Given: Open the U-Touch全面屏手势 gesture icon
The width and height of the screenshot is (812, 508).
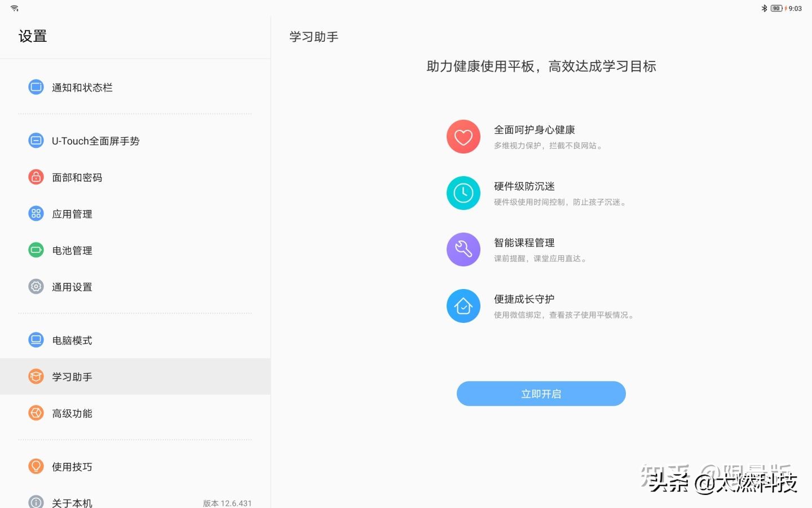Looking at the screenshot, I should [36, 141].
